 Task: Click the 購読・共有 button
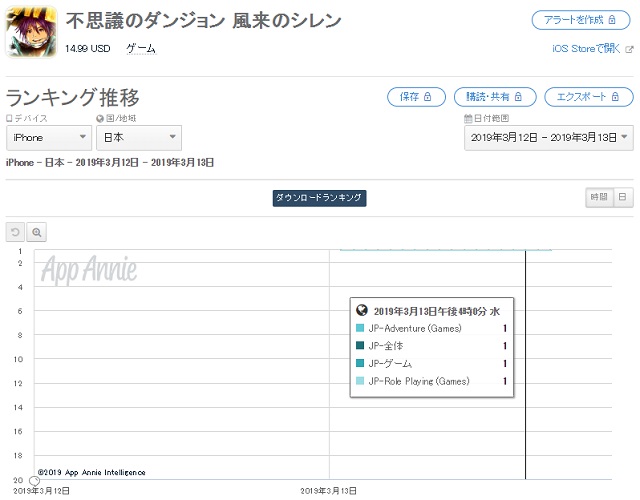[x=495, y=97]
